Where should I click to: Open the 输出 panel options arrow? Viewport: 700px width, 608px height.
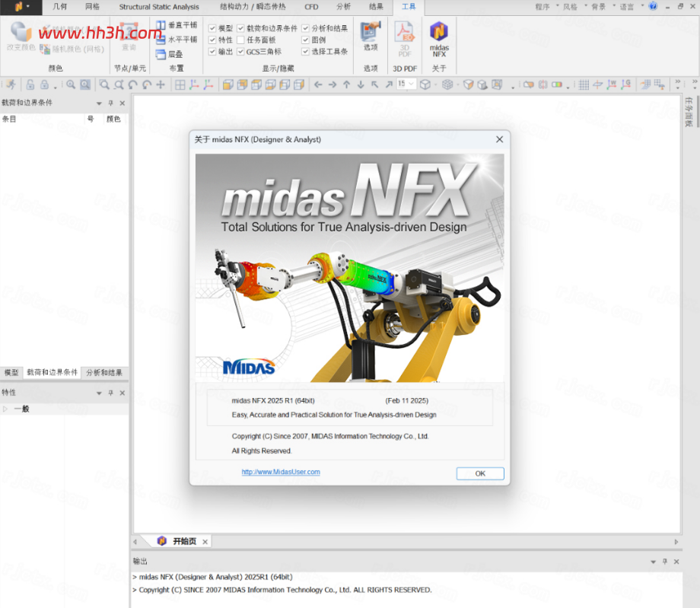pyautogui.click(x=653, y=562)
